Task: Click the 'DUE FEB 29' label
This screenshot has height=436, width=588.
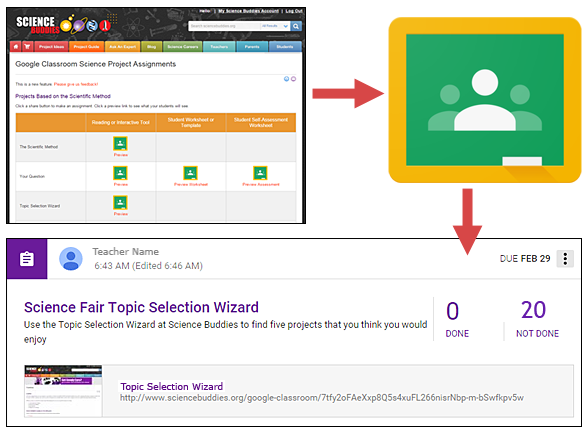Action: click(525, 259)
